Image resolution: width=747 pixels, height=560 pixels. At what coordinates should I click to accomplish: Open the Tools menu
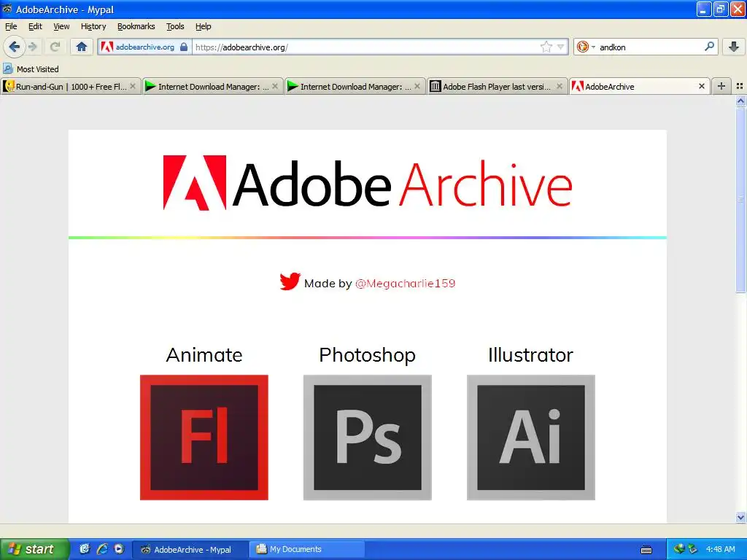(x=175, y=26)
